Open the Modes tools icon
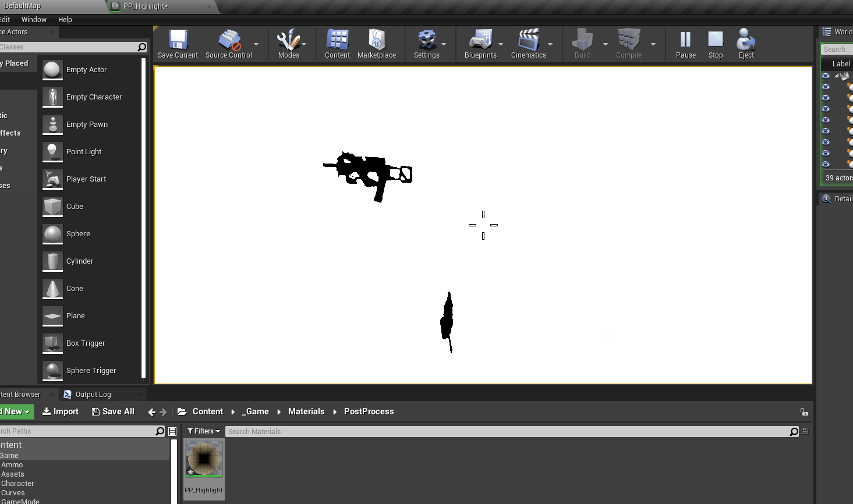Image resolution: width=853 pixels, height=504 pixels. click(x=288, y=40)
